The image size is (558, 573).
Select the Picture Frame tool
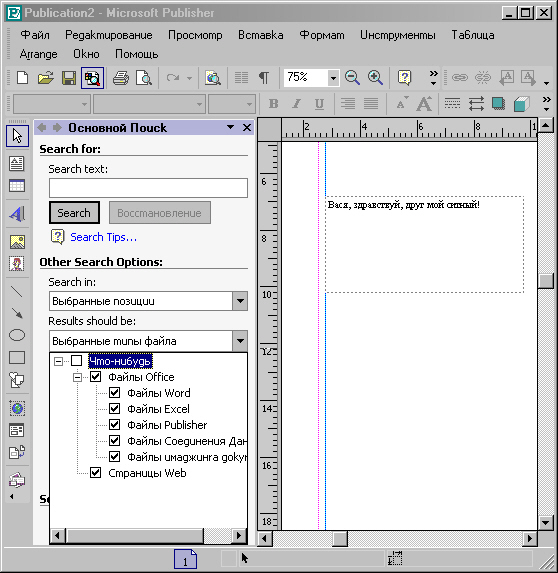(17, 242)
